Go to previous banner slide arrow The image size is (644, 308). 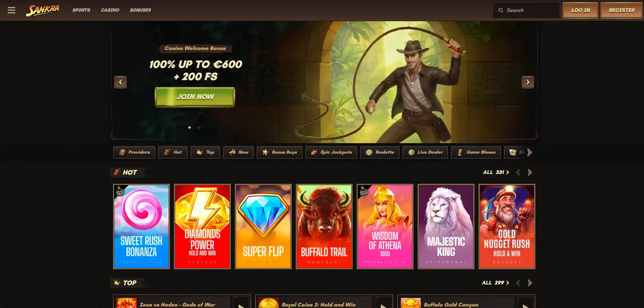[x=120, y=83]
